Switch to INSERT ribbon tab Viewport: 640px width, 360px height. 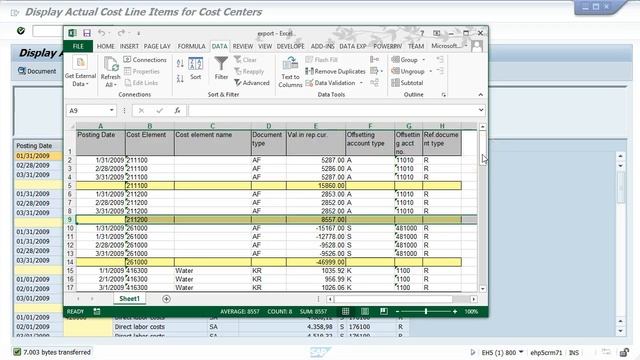[x=129, y=46]
